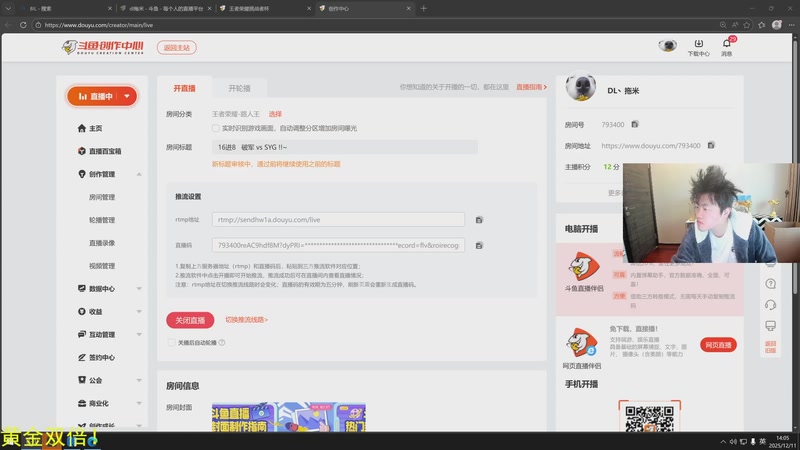Open the room address https://www.douyu.com/793400
The height and width of the screenshot is (450, 800).
pos(651,146)
